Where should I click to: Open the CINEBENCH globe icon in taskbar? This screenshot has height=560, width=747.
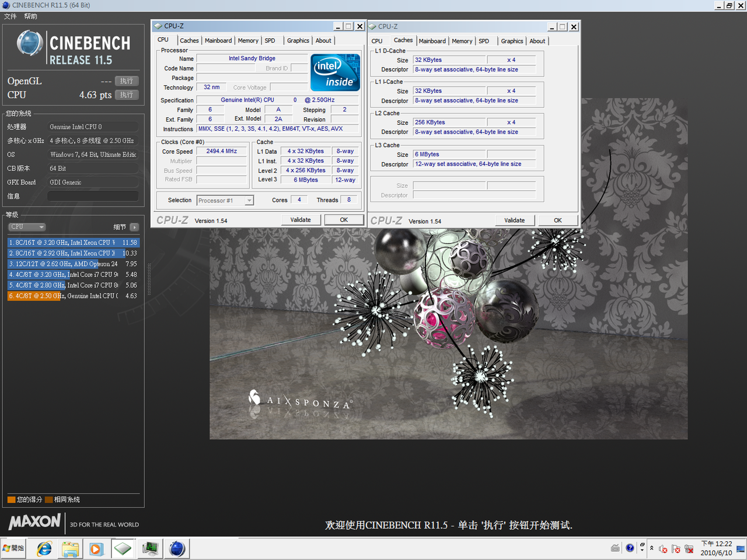click(x=177, y=548)
